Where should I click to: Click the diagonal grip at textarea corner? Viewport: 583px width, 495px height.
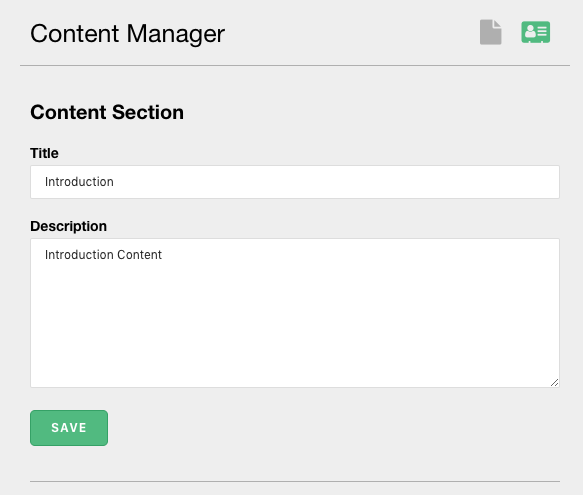click(x=554, y=383)
